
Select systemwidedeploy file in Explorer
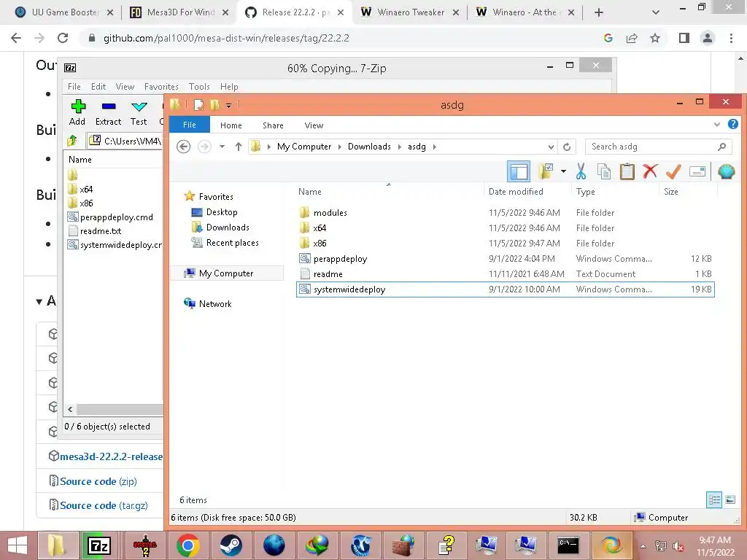505,289
